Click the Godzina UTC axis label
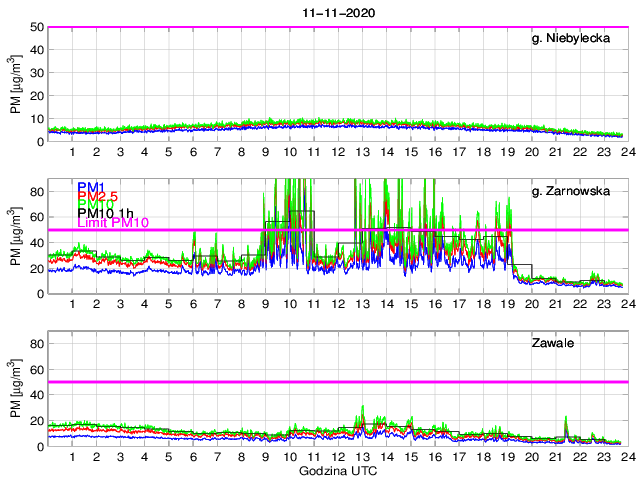Screen dimensions: 640x480 tap(337, 470)
